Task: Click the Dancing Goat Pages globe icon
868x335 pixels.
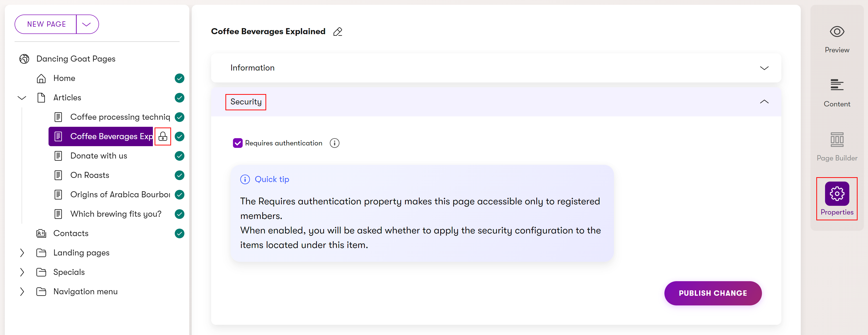Action: 24,59
